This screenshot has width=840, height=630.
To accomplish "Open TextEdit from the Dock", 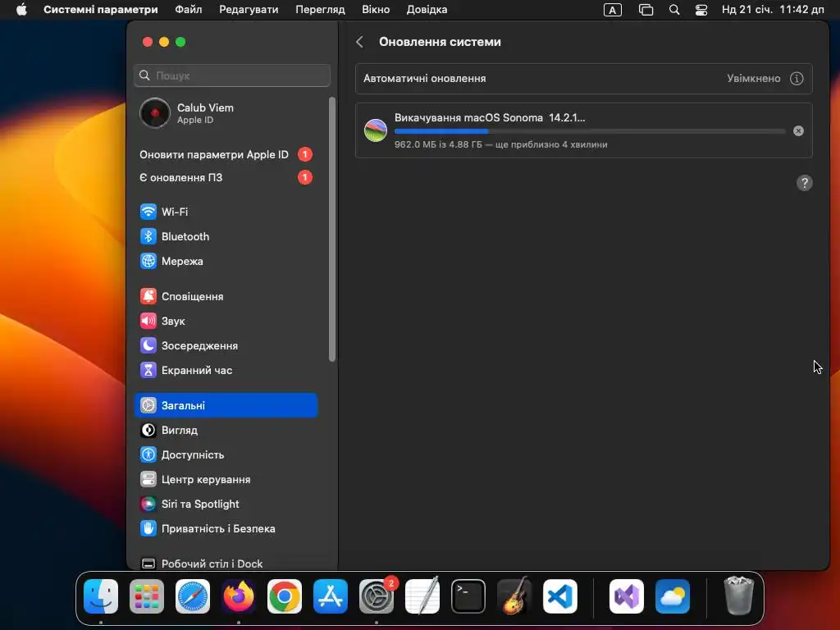I will (x=422, y=596).
